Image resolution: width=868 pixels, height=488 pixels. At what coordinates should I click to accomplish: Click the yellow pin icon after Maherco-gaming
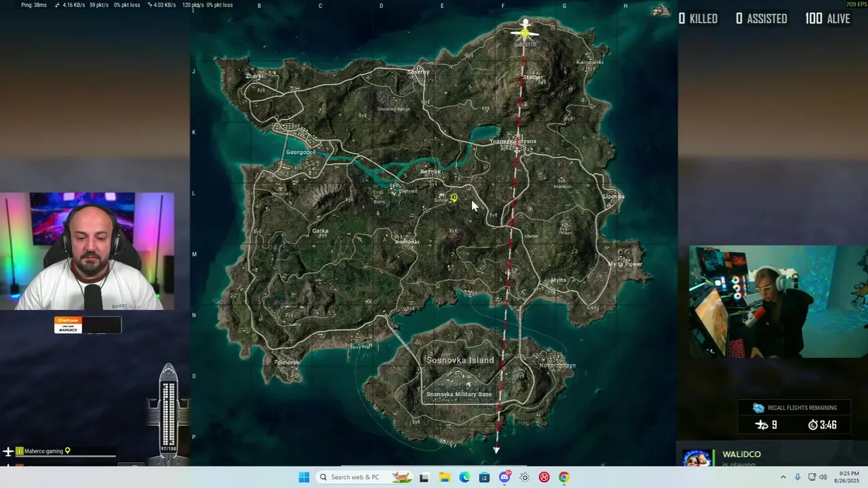click(67, 451)
